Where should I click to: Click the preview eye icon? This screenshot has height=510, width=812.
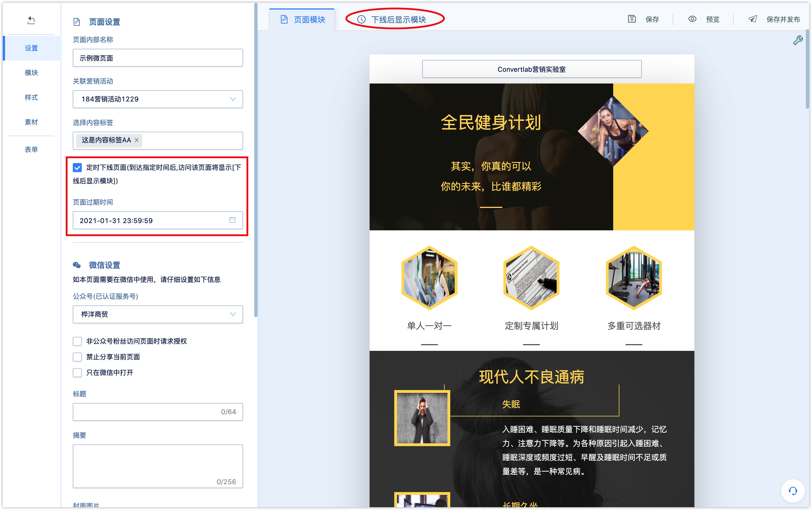click(x=692, y=19)
